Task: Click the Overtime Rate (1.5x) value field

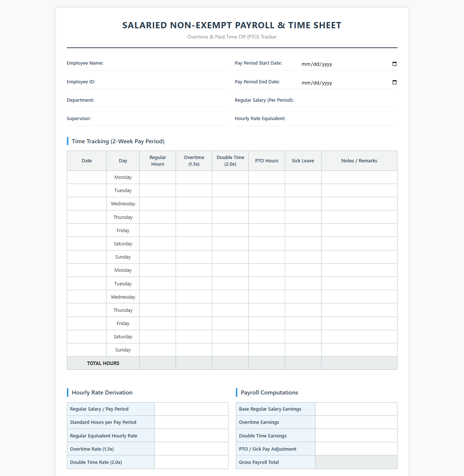Action: pos(191,449)
